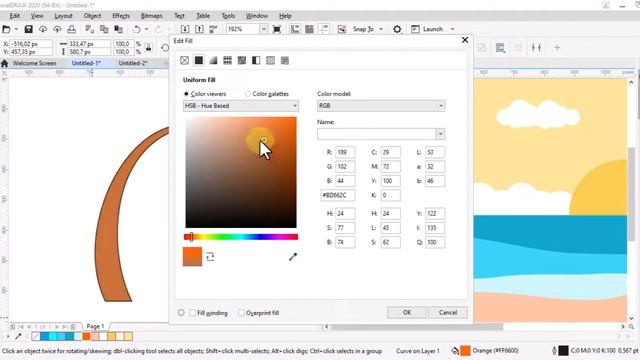Click the orange swatch in palette bar

pyautogui.click(x=86, y=336)
